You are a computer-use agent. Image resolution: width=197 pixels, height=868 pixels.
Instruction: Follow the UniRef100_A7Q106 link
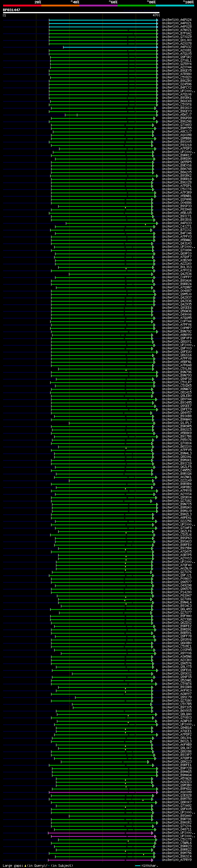pos(176,94)
